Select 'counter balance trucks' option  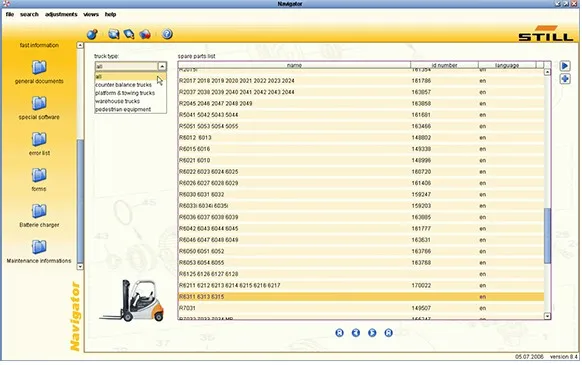pyautogui.click(x=130, y=85)
